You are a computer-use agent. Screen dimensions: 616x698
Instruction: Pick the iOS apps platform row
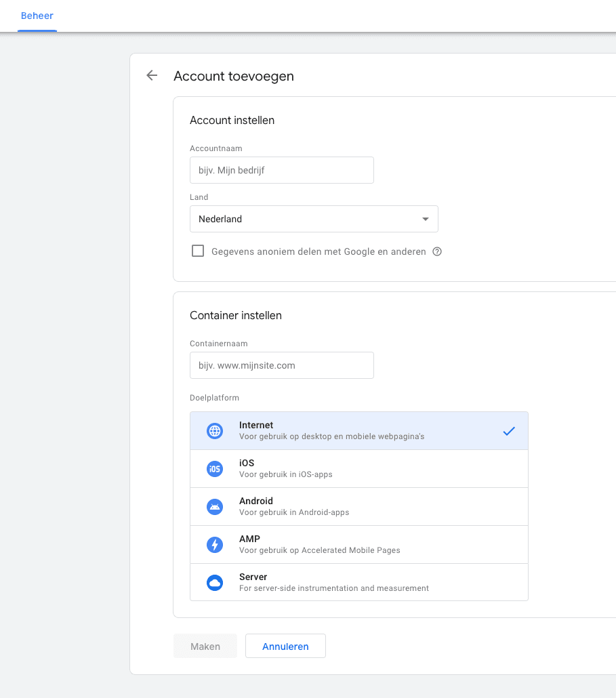359,469
